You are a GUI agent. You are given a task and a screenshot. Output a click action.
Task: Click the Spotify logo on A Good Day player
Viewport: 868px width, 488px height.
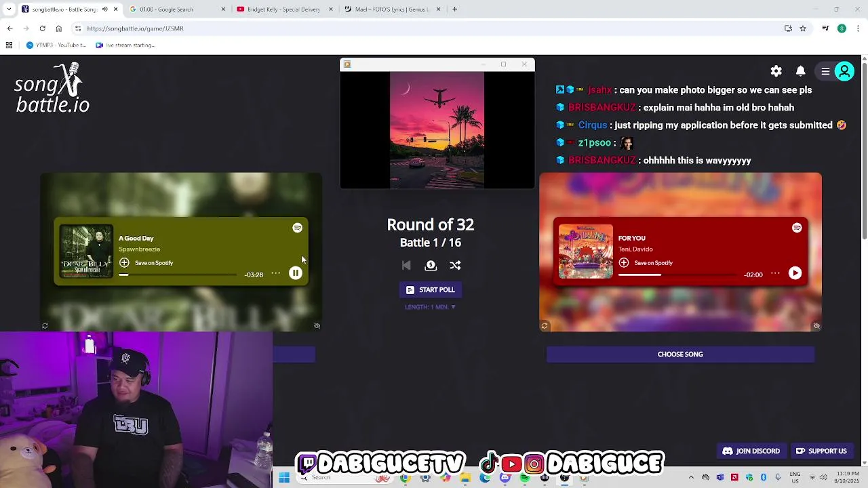pos(297,228)
